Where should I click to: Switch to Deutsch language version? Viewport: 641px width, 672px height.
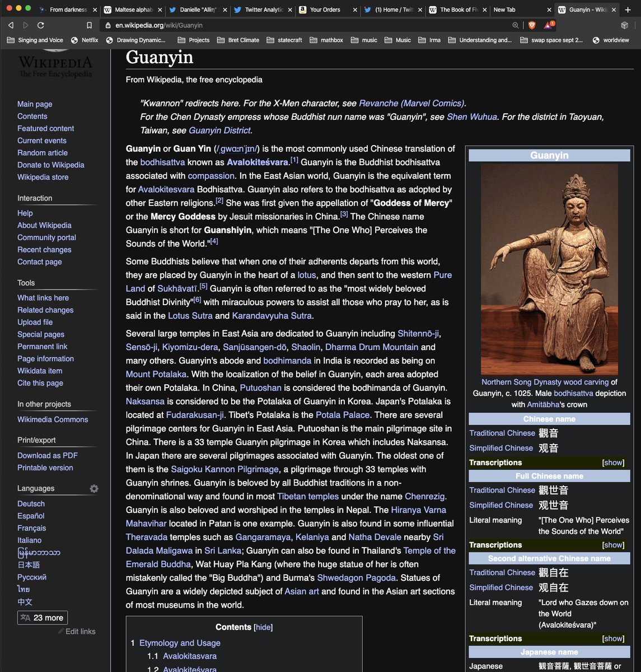pos(31,504)
